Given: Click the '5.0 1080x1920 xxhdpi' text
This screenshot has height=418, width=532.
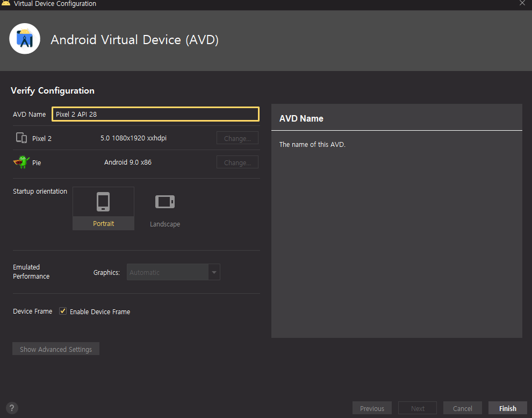Looking at the screenshot, I should (133, 138).
